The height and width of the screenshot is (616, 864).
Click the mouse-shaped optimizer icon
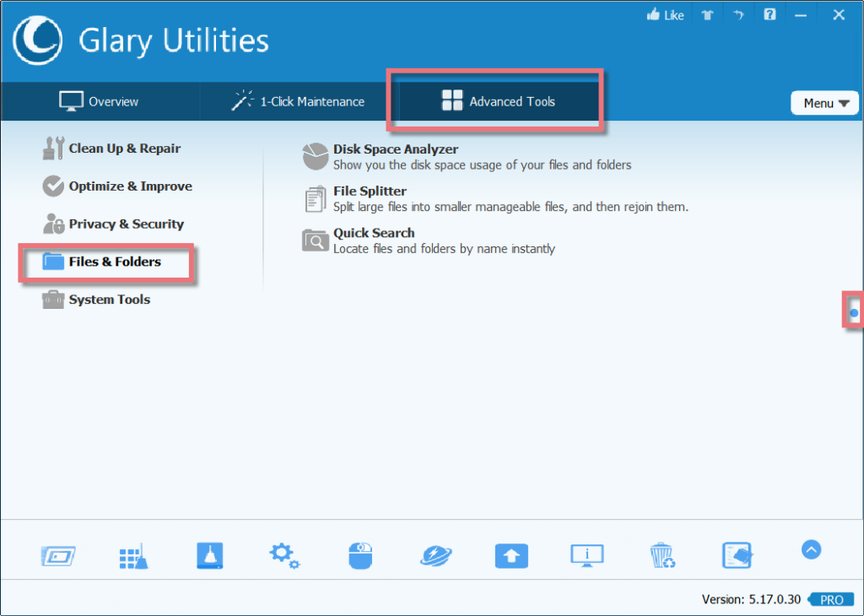coord(360,555)
